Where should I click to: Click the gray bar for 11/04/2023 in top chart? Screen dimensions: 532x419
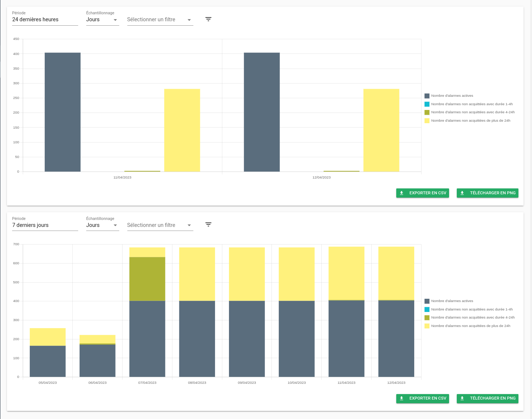tap(63, 112)
